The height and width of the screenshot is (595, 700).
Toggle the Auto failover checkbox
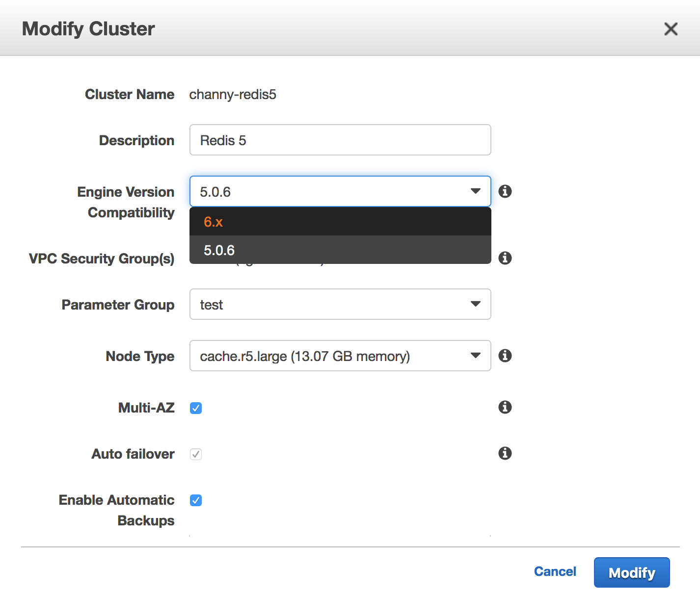coord(196,454)
